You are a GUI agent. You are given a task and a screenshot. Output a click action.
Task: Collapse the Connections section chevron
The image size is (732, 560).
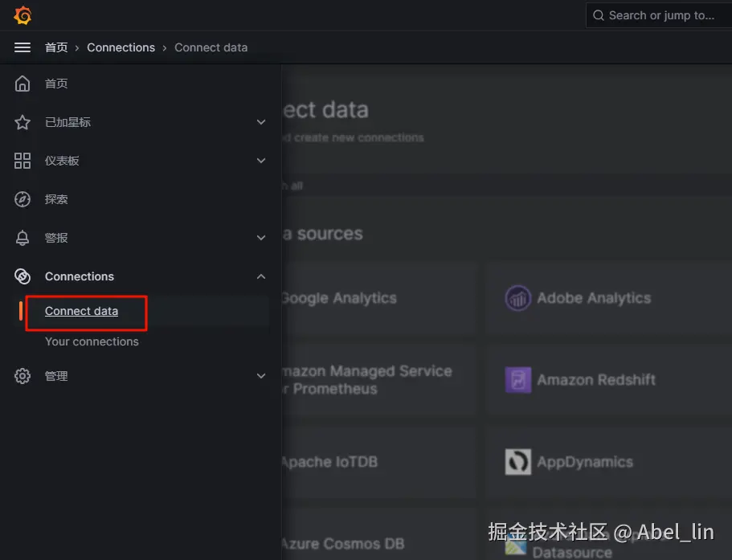tap(261, 276)
